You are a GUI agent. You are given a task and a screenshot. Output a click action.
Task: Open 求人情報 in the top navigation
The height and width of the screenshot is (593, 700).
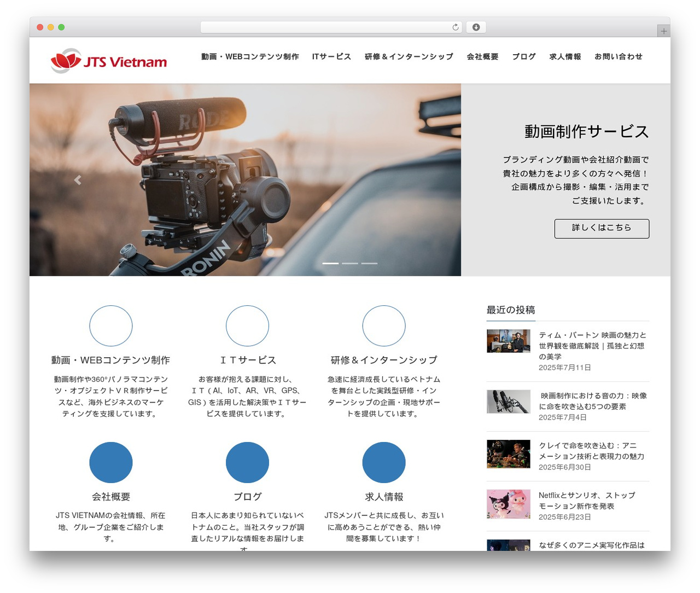point(565,56)
